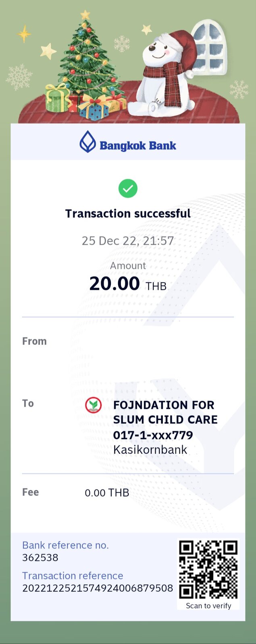Click the Transaction successful heading
Viewport: 256px width, 644px height.
tap(128, 213)
